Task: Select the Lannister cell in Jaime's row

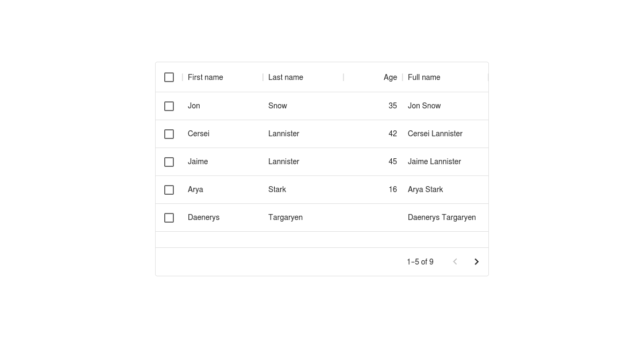Action: (284, 161)
